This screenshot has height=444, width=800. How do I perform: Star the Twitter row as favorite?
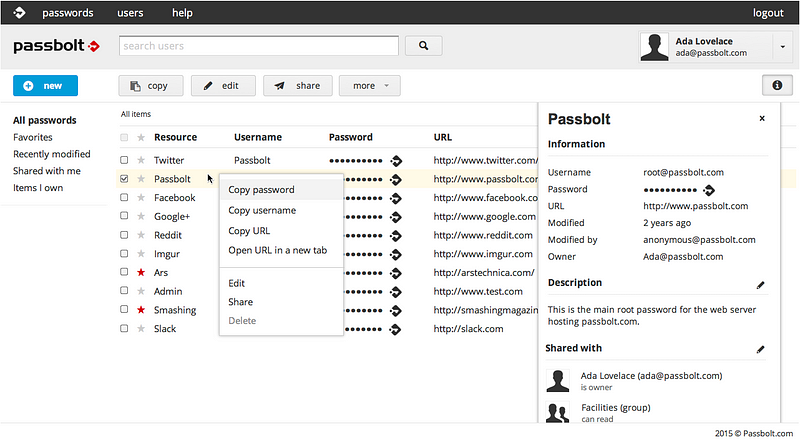click(141, 160)
